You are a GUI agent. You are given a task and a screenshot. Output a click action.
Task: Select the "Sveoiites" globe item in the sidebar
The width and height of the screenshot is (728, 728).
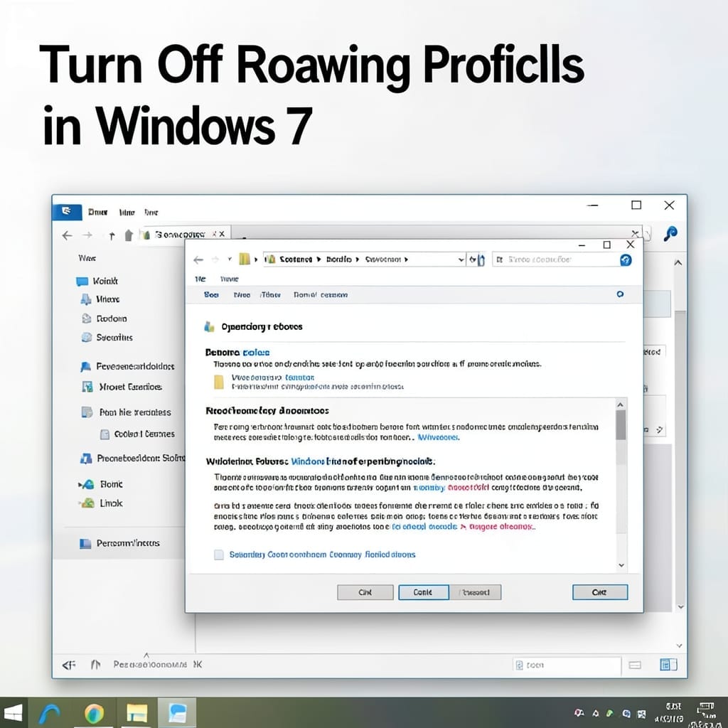tap(107, 338)
